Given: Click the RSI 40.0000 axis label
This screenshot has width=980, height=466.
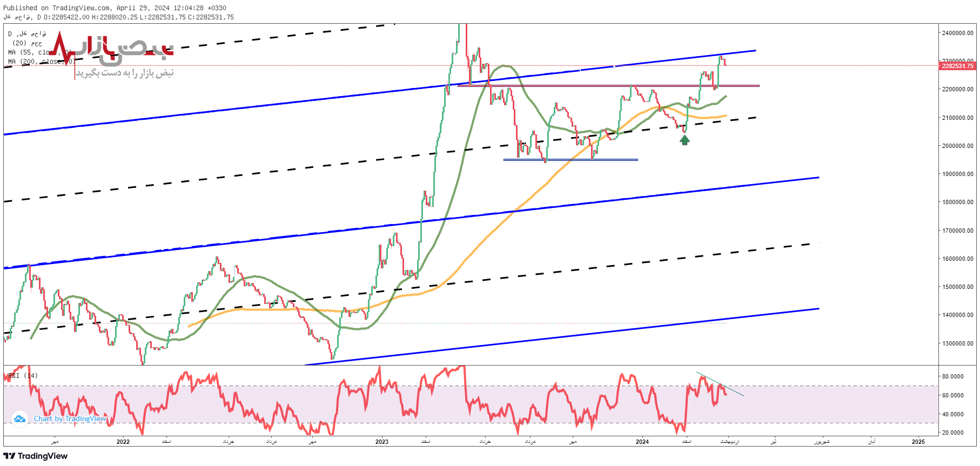Looking at the screenshot, I should (953, 414).
